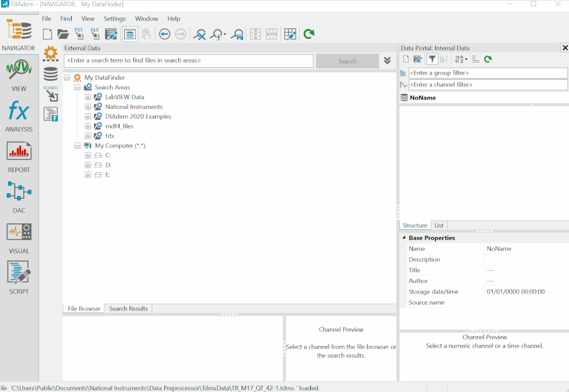
Task: Collapse the My DataFinder tree node
Action: tap(67, 77)
